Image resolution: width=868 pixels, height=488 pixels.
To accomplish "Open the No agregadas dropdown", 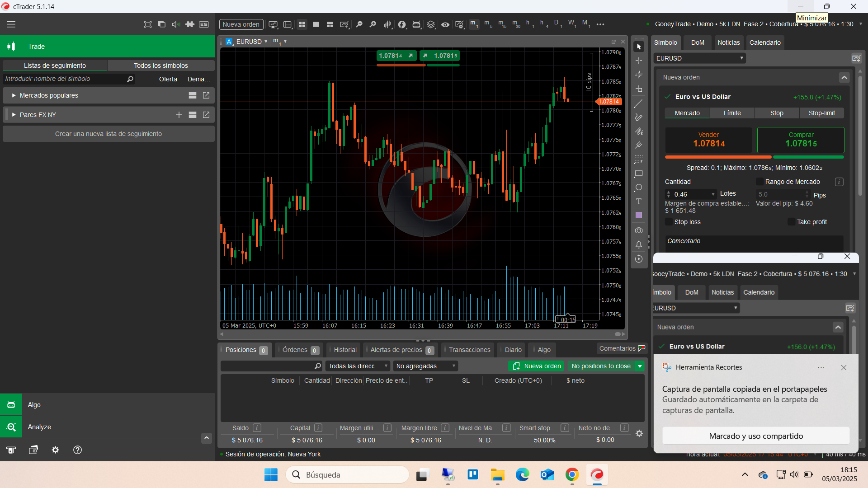I will click(425, 366).
